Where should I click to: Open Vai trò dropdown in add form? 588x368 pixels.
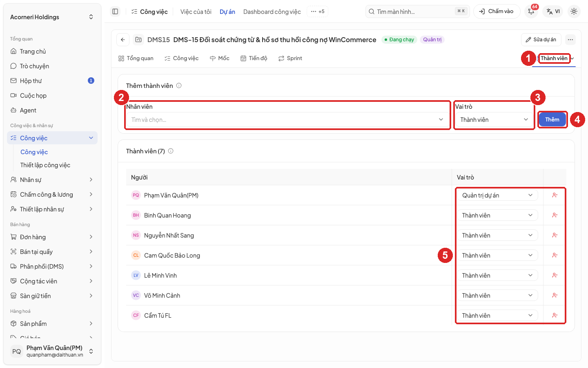(x=494, y=120)
